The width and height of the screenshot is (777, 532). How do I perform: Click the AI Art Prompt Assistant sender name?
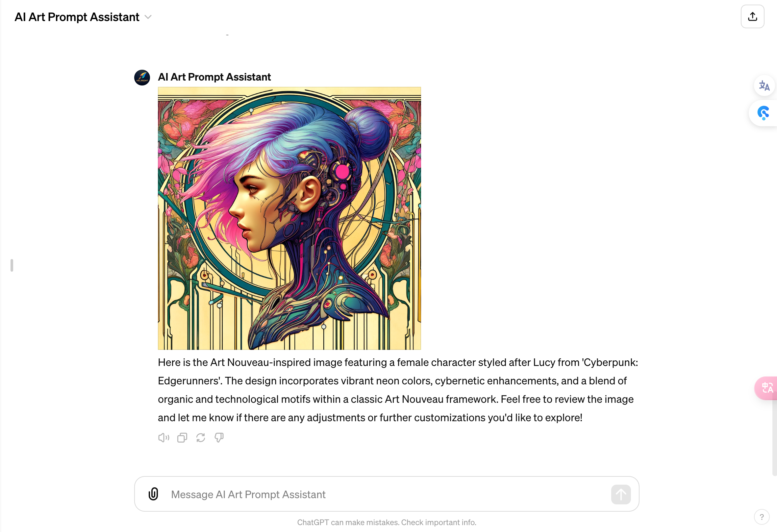point(214,77)
